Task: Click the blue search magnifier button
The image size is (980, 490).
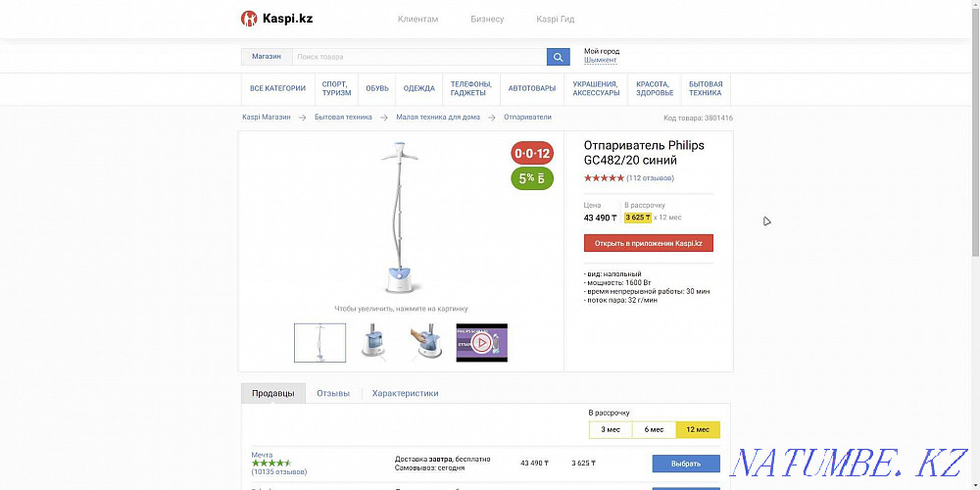Action: 559,57
